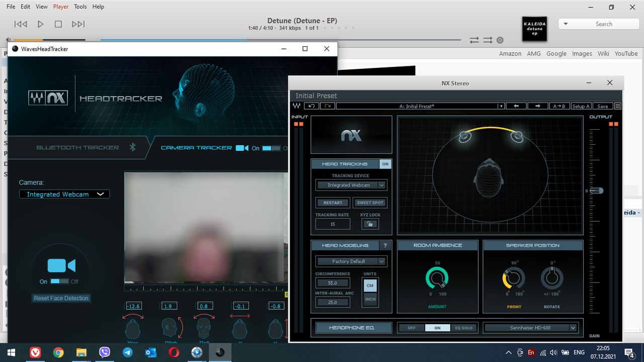Toggle repeat mode icon in player
The width and height of the screenshot is (644, 362).
point(474,40)
